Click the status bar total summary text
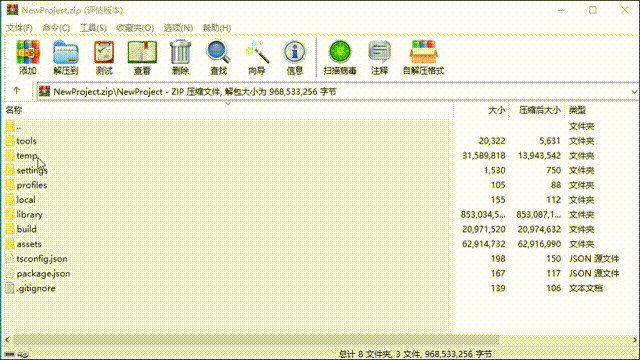Image resolution: width=640 pixels, height=360 pixels. pos(415,354)
